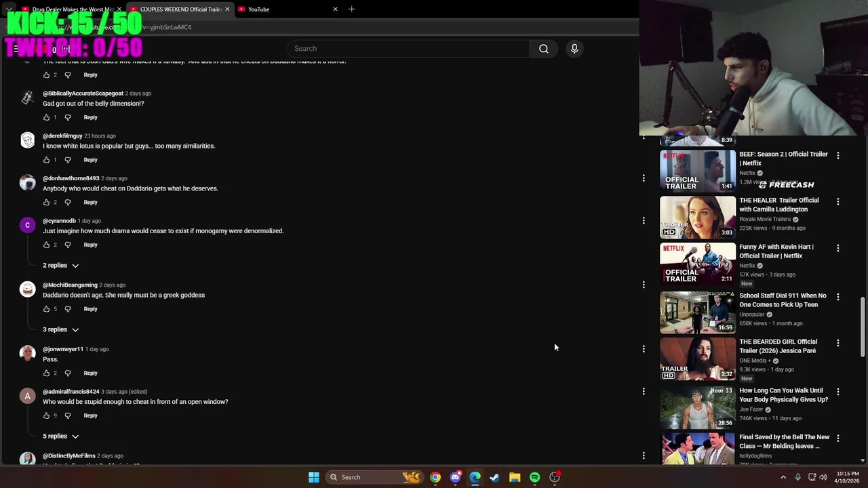Screen dimensions: 868x488
Task: Expand 2 replies under @cyrannodb comment
Action: [61, 266]
